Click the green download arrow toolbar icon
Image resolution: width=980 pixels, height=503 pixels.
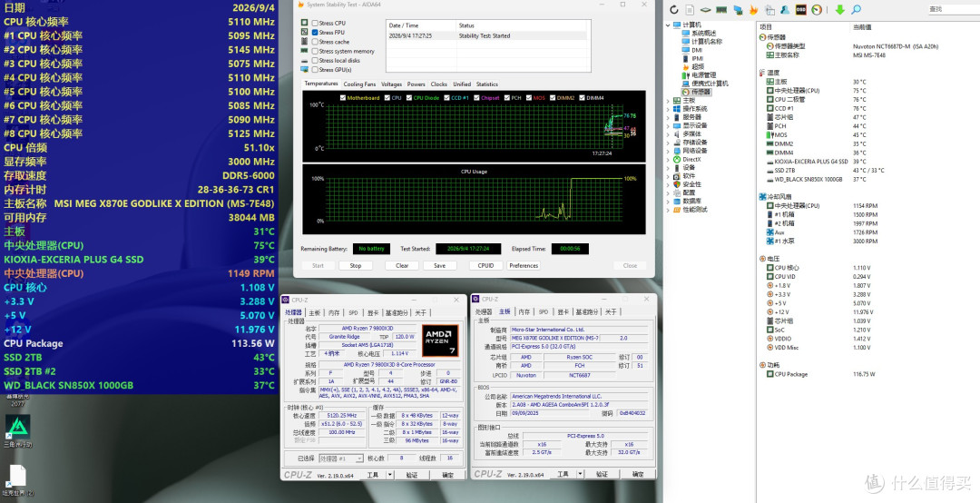839,9
